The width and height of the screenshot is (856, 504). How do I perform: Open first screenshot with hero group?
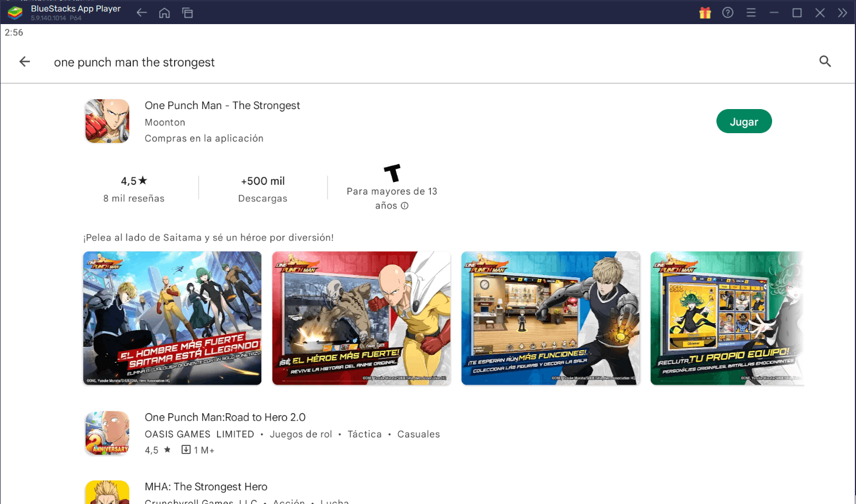172,318
